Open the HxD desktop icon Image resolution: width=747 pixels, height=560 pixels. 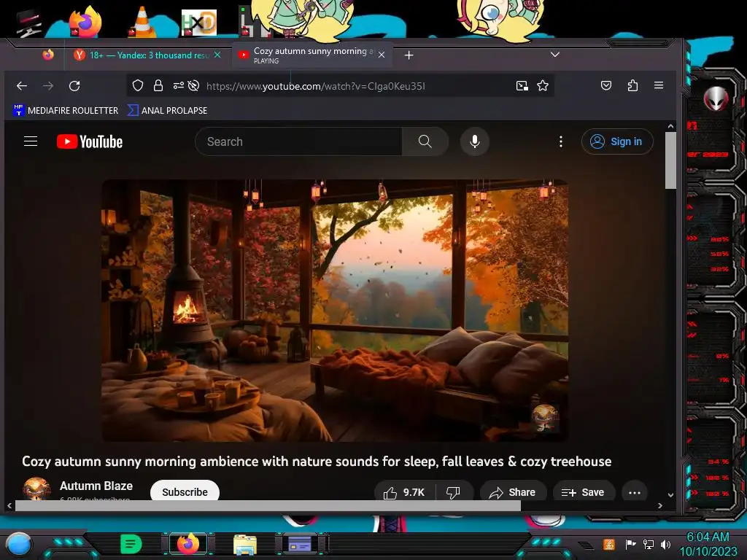tap(199, 23)
